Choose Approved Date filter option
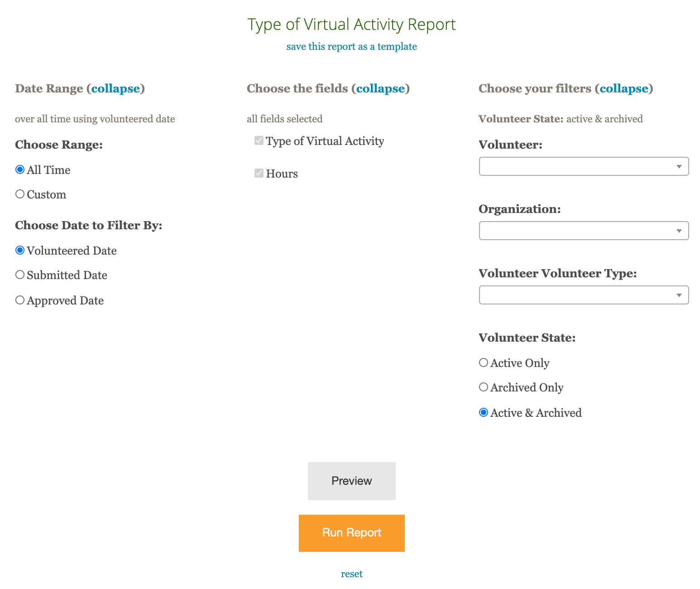Image resolution: width=700 pixels, height=589 pixels. (x=20, y=300)
